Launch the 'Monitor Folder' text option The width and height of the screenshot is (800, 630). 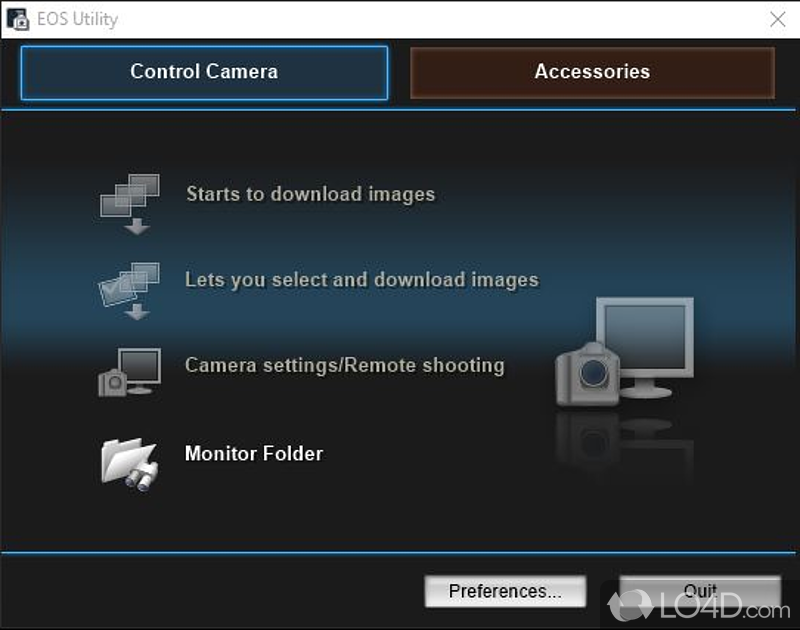click(x=253, y=453)
